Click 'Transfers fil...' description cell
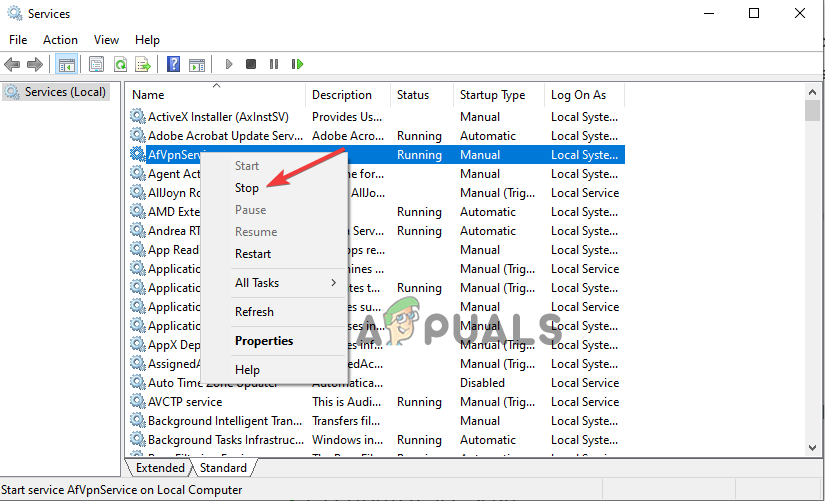The image size is (825, 501). pyautogui.click(x=346, y=421)
